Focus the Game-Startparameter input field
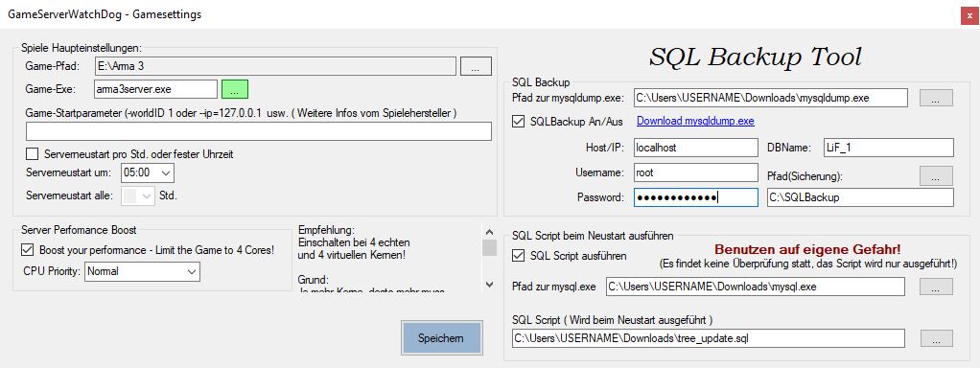The width and height of the screenshot is (980, 368). point(259,131)
